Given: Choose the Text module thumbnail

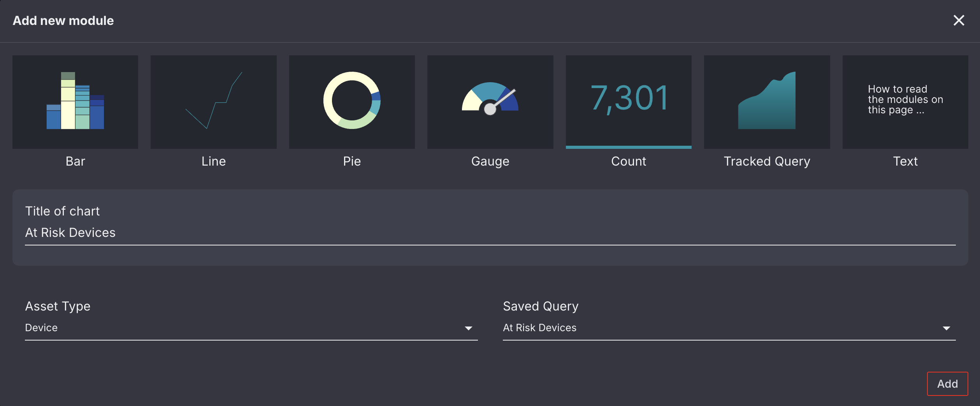Looking at the screenshot, I should click(905, 102).
